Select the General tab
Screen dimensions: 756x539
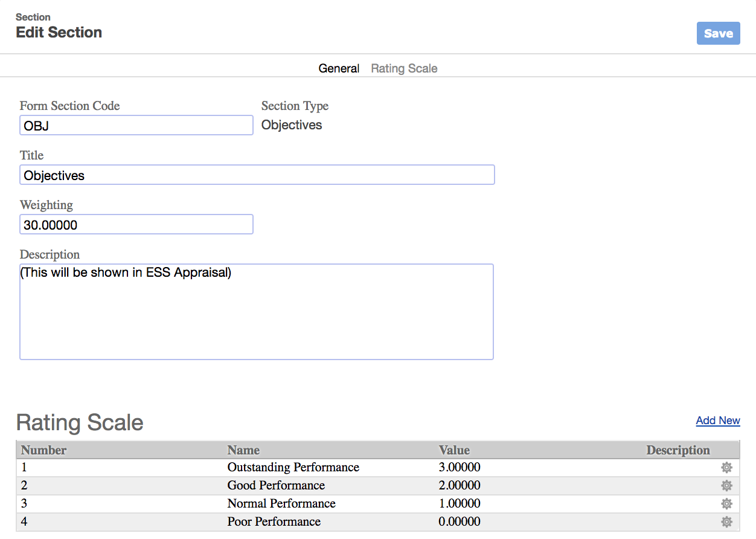point(339,68)
